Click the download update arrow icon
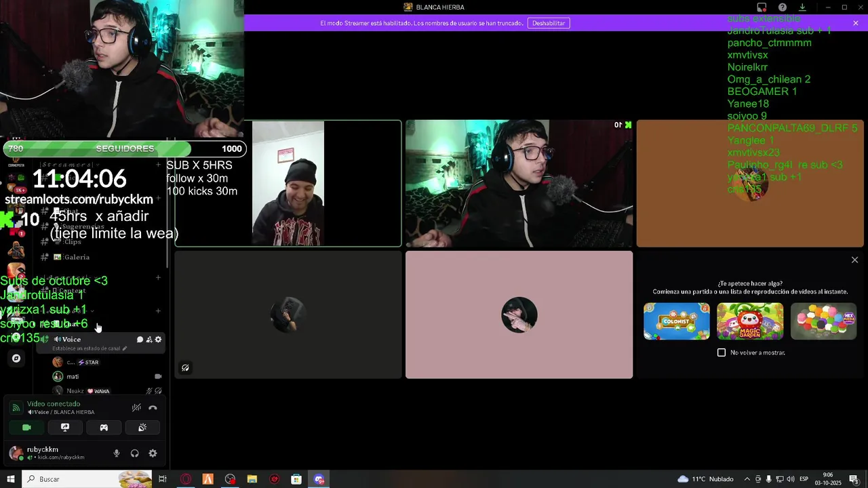The image size is (868, 488). tap(802, 7)
